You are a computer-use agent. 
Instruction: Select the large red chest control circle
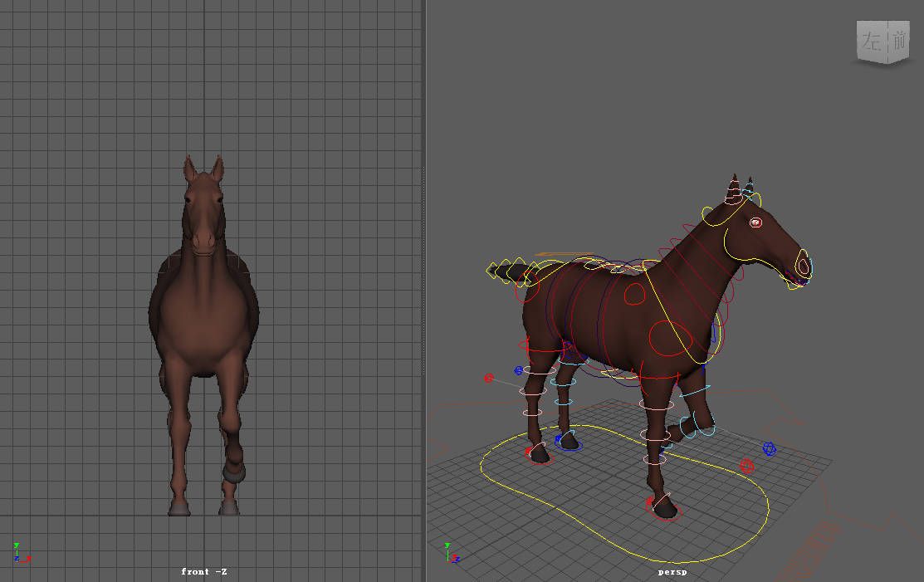(669, 337)
